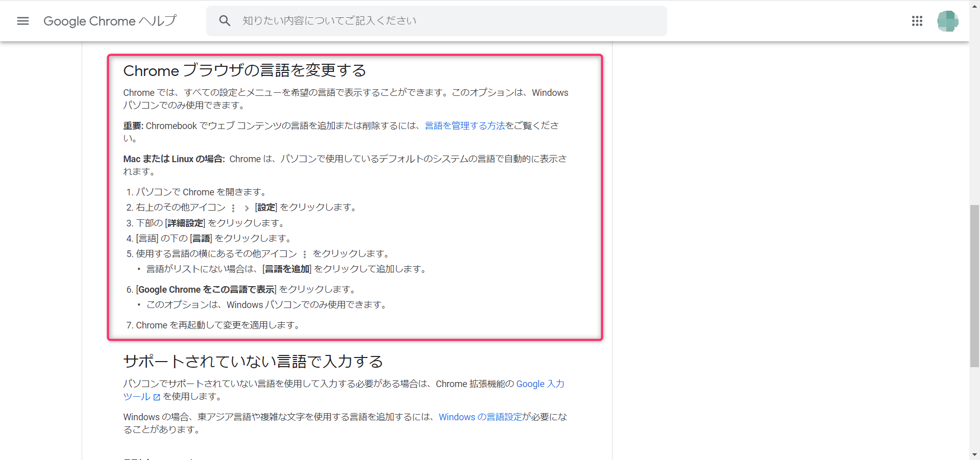Viewport: 980px width, 460px height.
Task: Open the Windows の言語設定 link
Action: coord(480,417)
